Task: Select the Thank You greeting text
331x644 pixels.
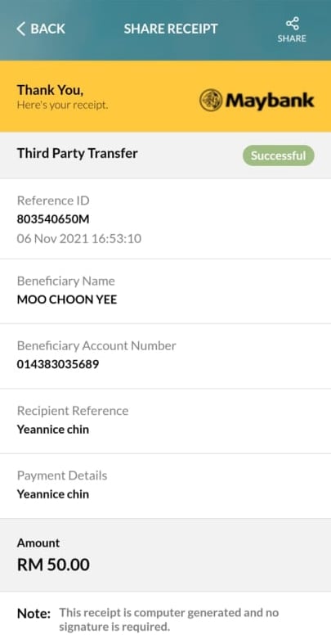Action: tap(50, 90)
